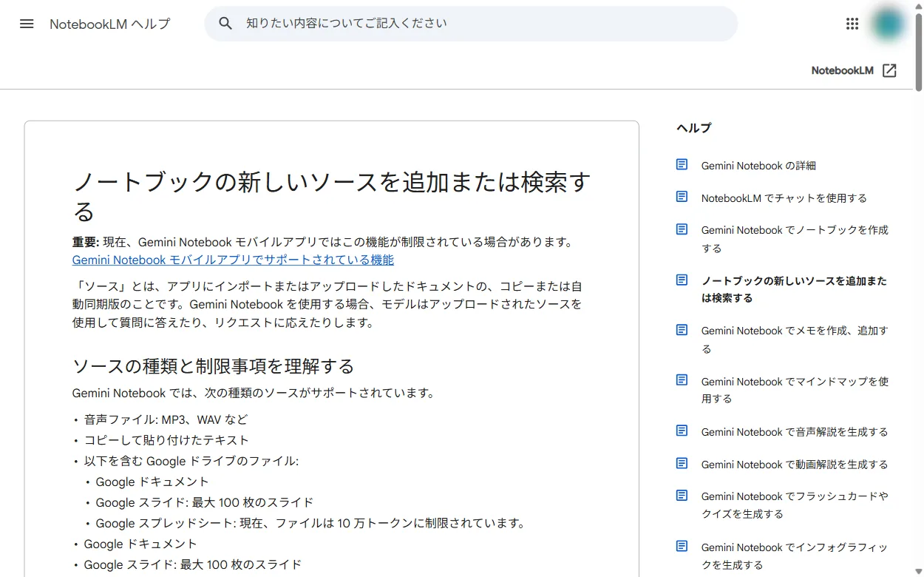Click Google スプレッドシート token limit bullet
The image size is (924, 577).
point(310,523)
